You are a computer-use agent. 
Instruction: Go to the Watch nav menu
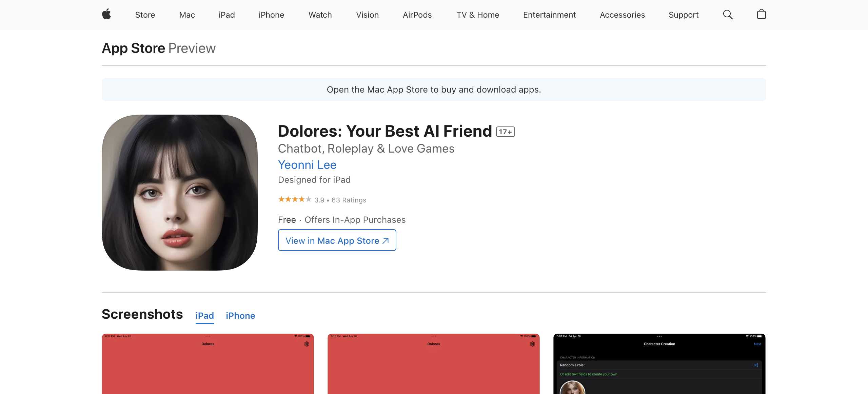coord(320,15)
